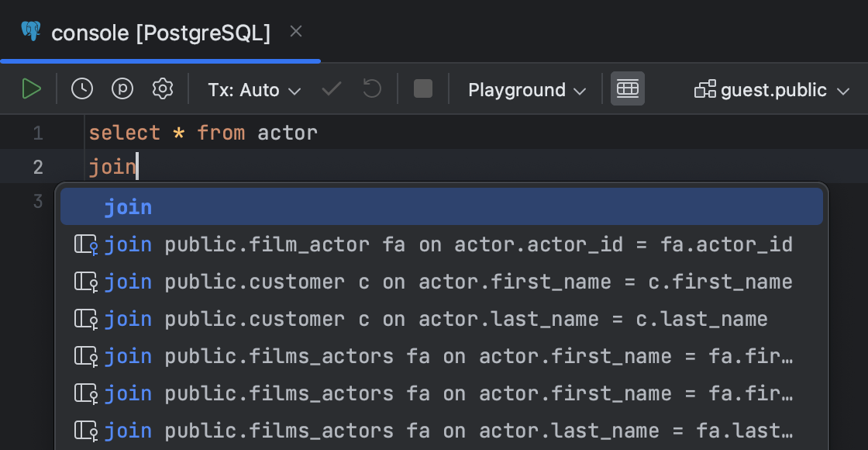Click line number 3 in the gutter
868x450 pixels.
click(x=37, y=200)
